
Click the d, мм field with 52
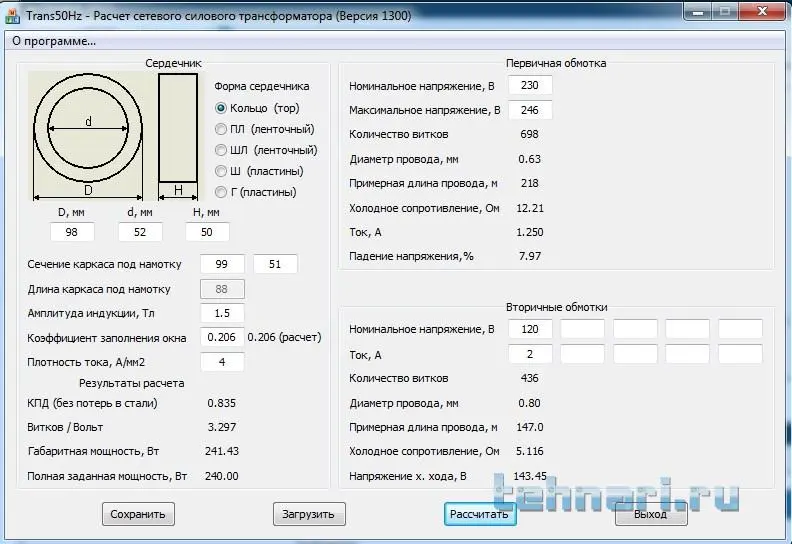pos(140,232)
